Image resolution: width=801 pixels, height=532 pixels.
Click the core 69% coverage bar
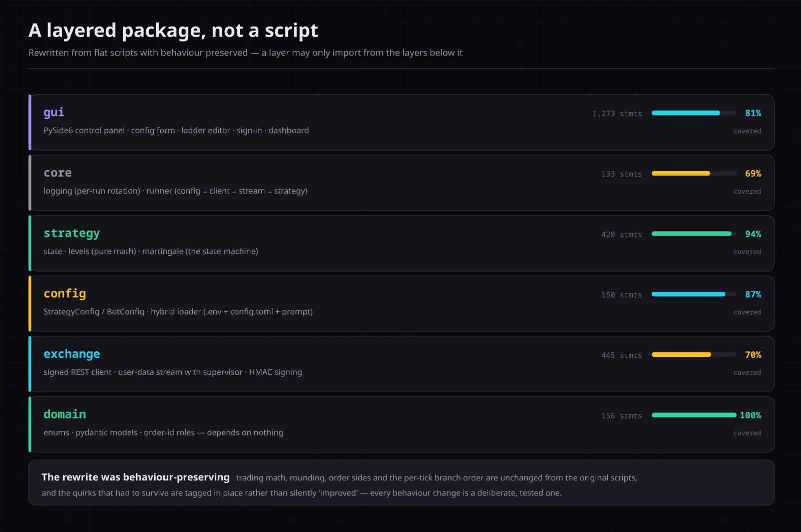tap(694, 174)
